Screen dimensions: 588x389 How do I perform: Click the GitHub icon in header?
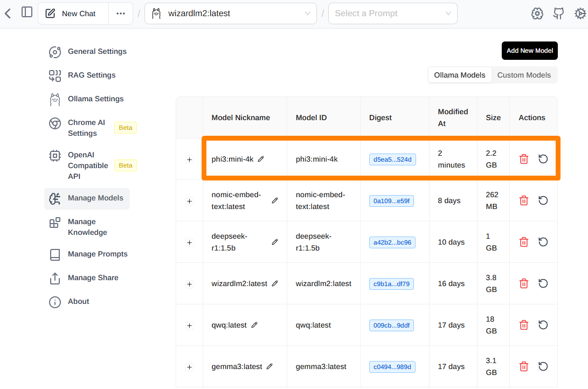coord(559,14)
